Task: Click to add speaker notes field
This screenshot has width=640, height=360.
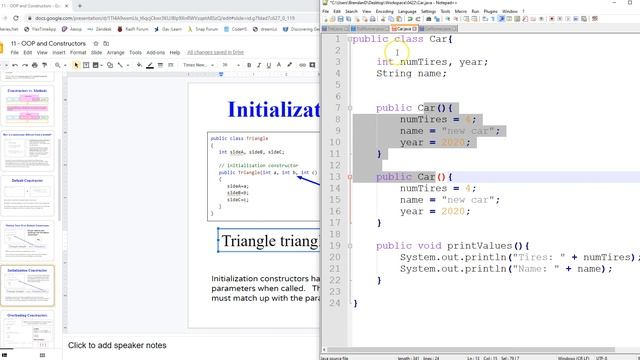Action: [117, 345]
